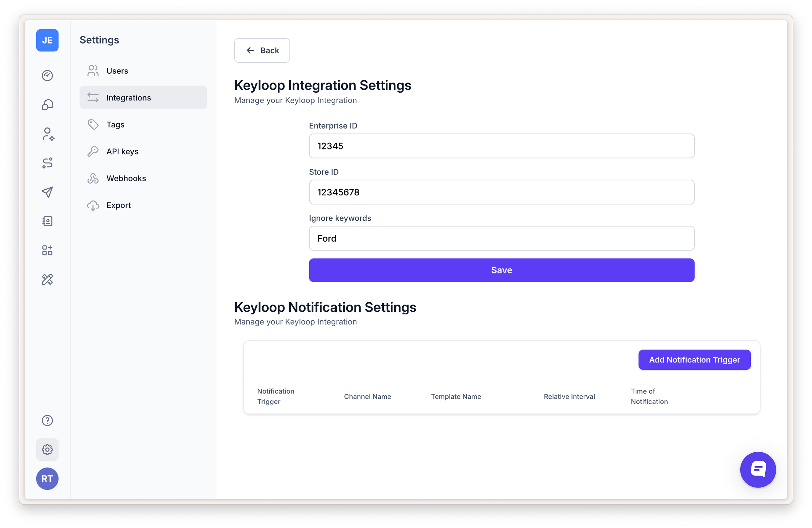Screen dimensions: 812x528
Task: Open the dashboard speedometer icon
Action: (x=47, y=76)
